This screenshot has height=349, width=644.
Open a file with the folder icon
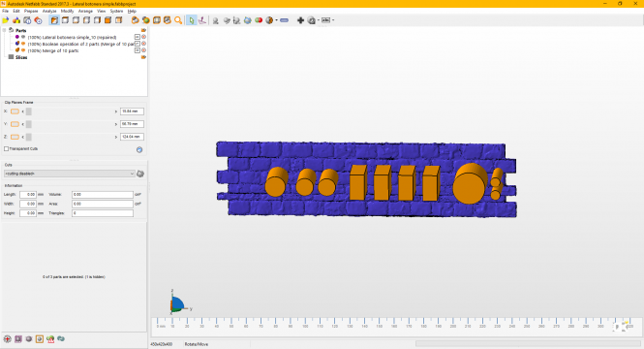coord(6,20)
